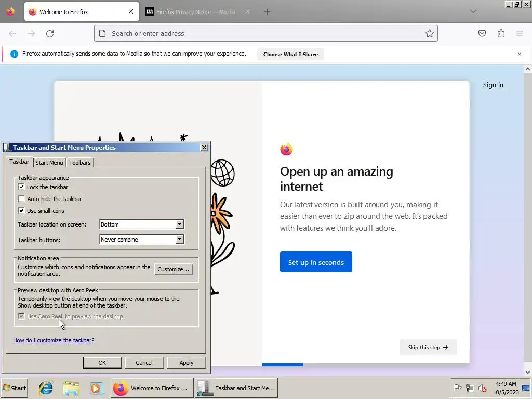Screen dimensions: 532x399
Task: Select the Welcome to Firefox tab
Action: (x=82, y=12)
